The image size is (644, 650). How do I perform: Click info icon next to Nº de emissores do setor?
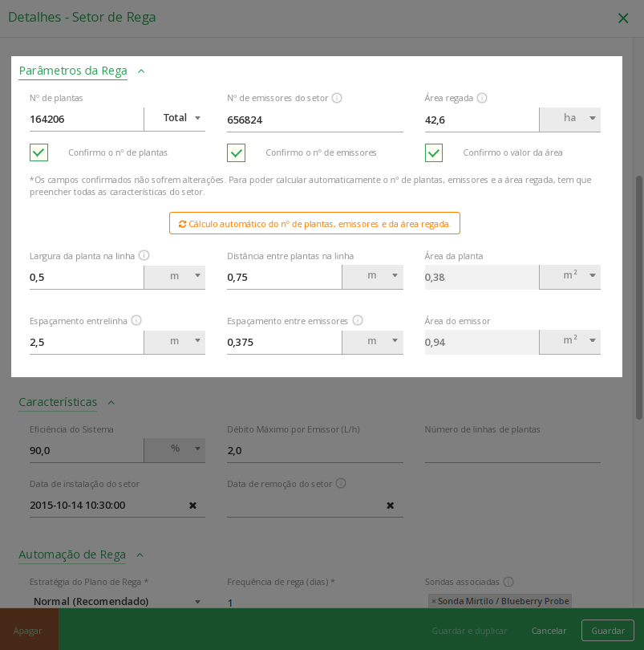point(337,98)
